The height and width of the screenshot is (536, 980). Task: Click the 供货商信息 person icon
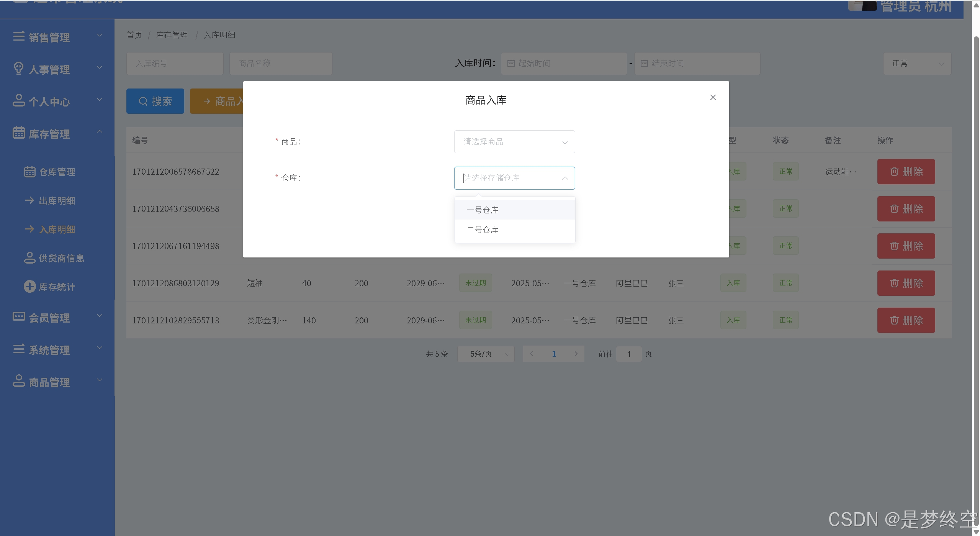[x=29, y=258]
